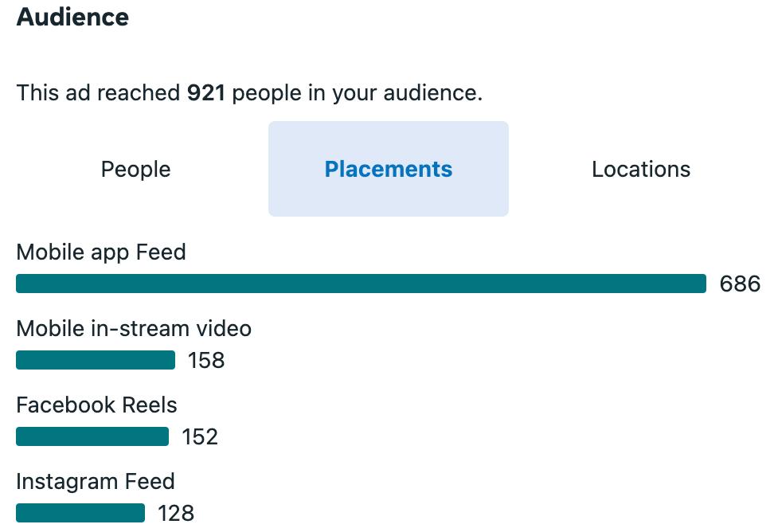Click the Mobile in-stream video label
Viewport: 774px width, 532px height.
pyautogui.click(x=134, y=328)
